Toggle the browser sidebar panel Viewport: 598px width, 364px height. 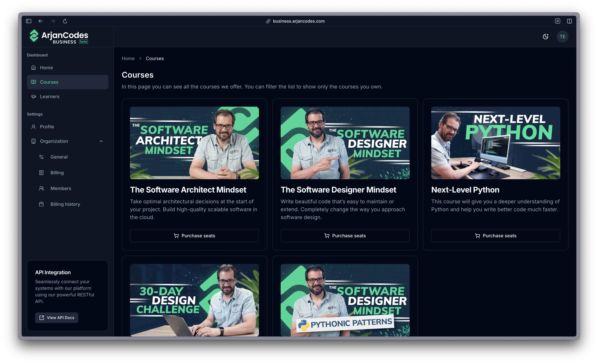28,21
